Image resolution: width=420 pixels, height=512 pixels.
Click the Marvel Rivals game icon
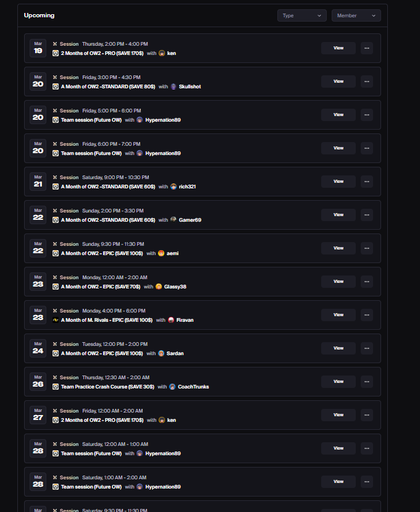[56, 320]
